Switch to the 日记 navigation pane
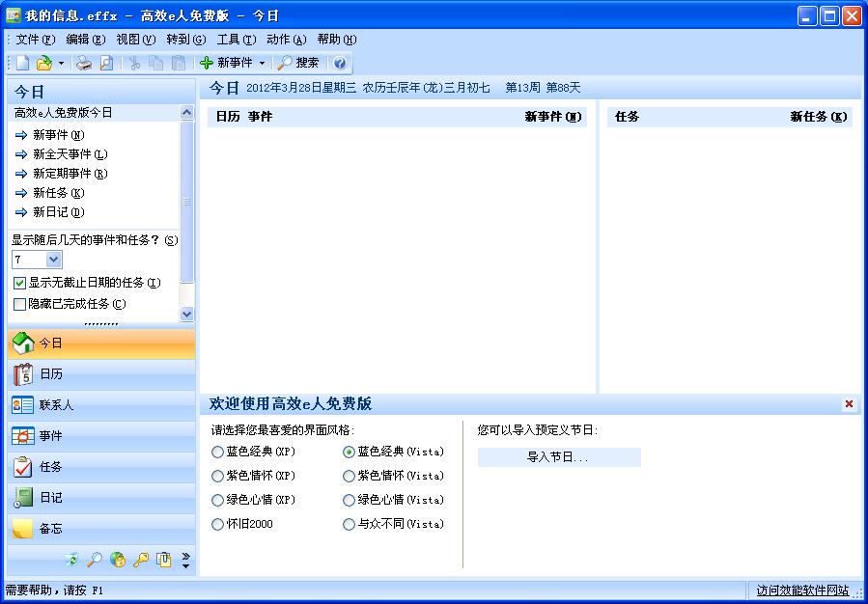868x604 pixels. (x=101, y=499)
